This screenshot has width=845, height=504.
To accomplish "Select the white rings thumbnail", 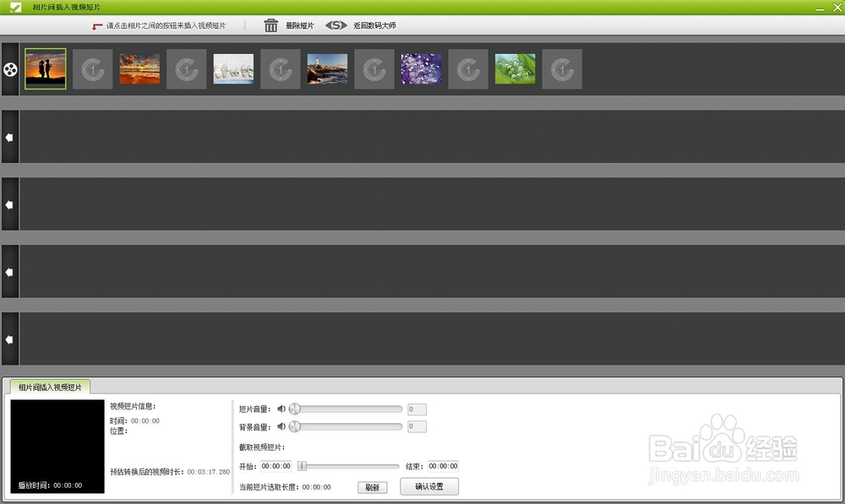I will [x=233, y=69].
